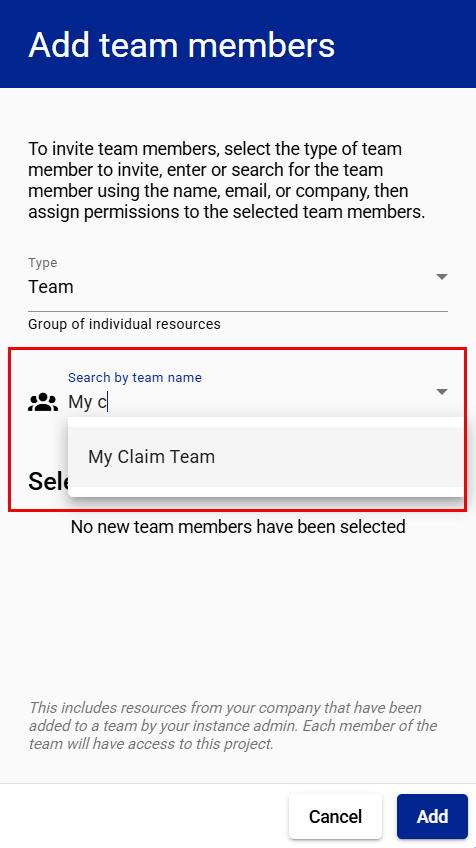Focus the typed text "My c" in search
The width and height of the screenshot is (476, 848).
[87, 402]
